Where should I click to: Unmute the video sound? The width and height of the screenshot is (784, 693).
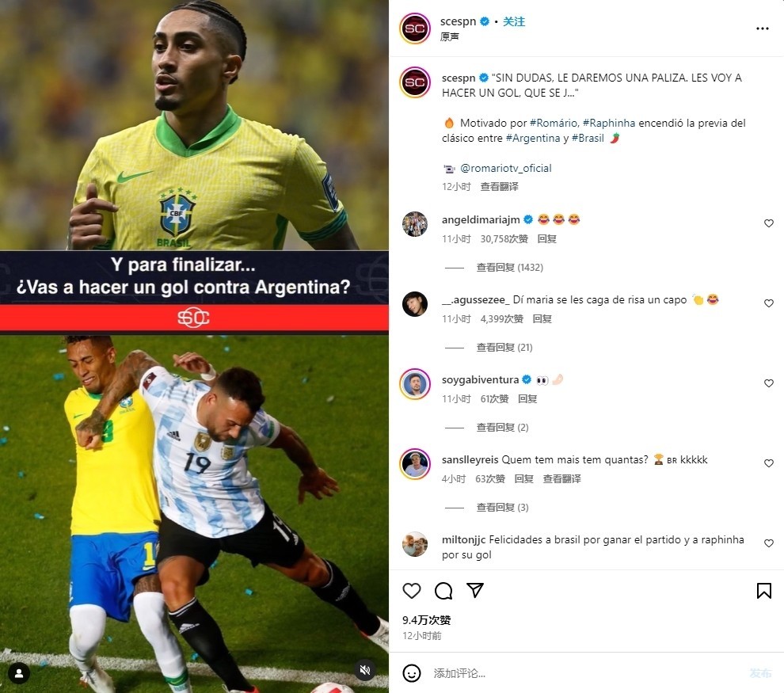[x=365, y=670]
